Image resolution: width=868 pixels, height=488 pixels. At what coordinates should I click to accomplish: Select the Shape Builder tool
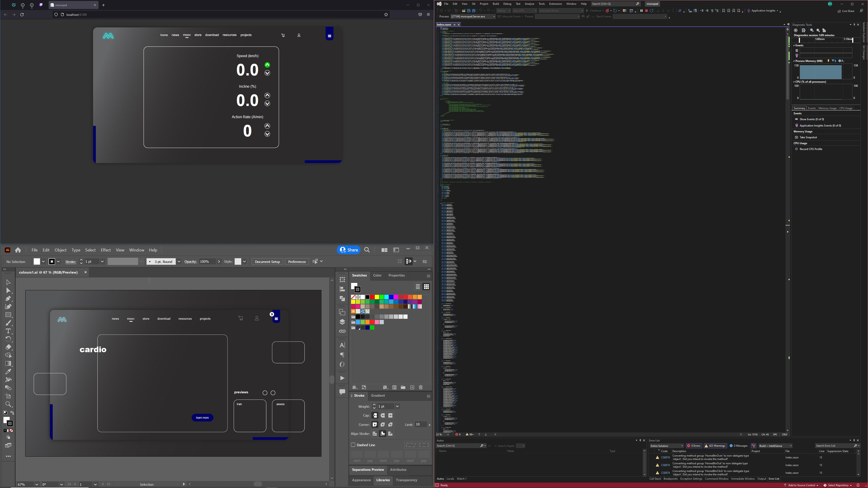coord(8,355)
